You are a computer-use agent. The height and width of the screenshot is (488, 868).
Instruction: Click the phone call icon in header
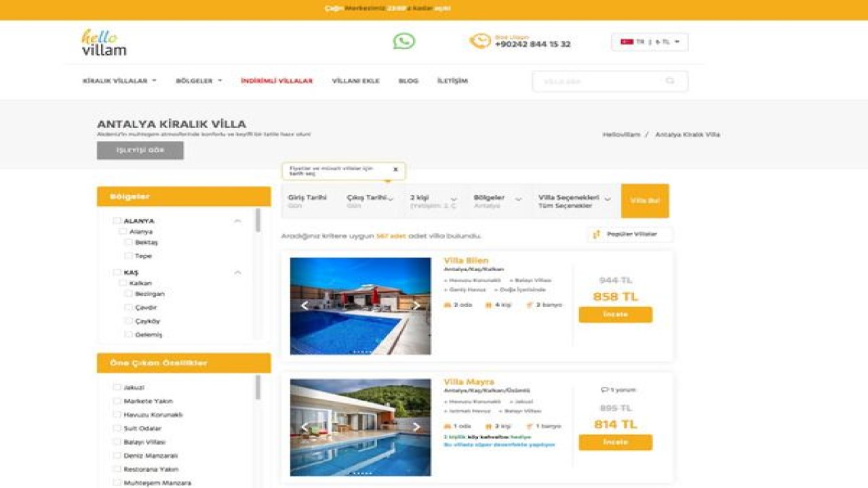[480, 41]
